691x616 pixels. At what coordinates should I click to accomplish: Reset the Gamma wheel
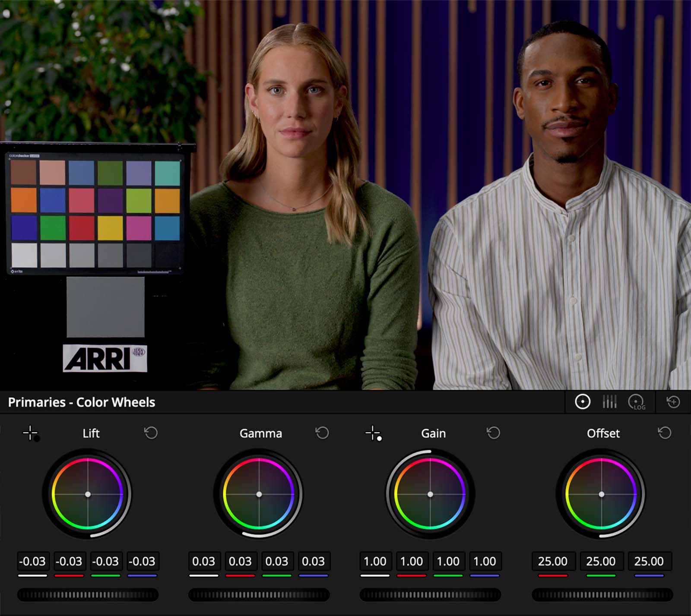[322, 433]
